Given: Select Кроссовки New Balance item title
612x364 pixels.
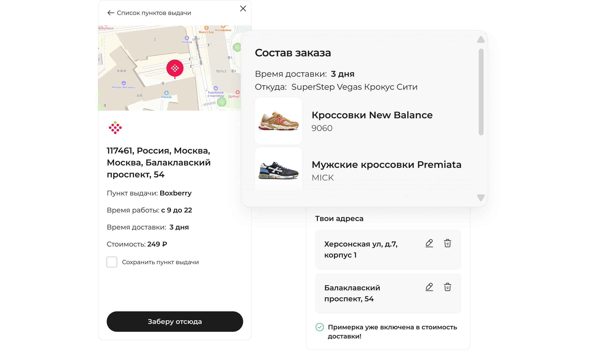Looking at the screenshot, I should point(372,115).
